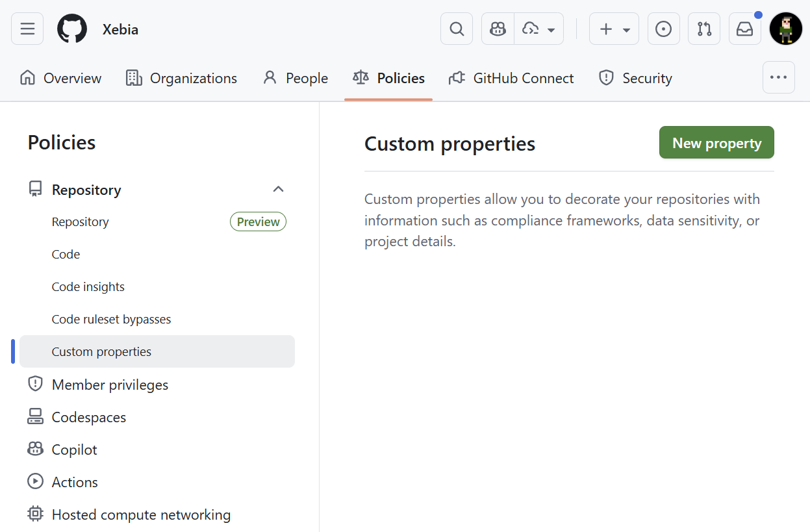The image size is (810, 532).
Task: Open the notifications inbox icon
Action: [744, 29]
